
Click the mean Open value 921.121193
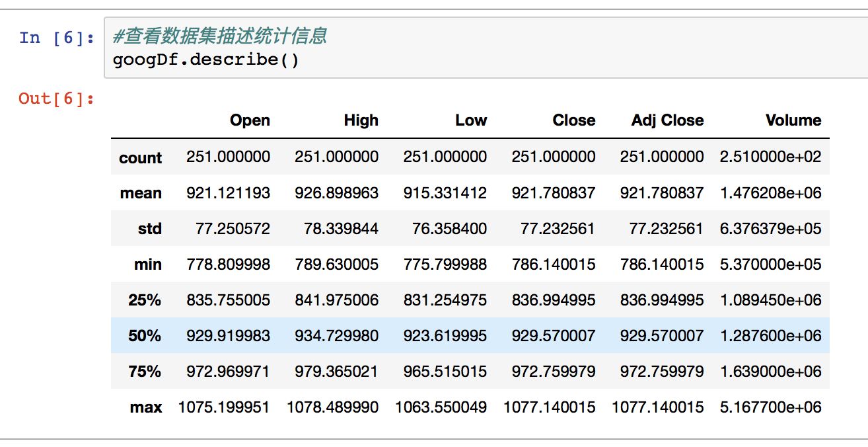pyautogui.click(x=228, y=193)
